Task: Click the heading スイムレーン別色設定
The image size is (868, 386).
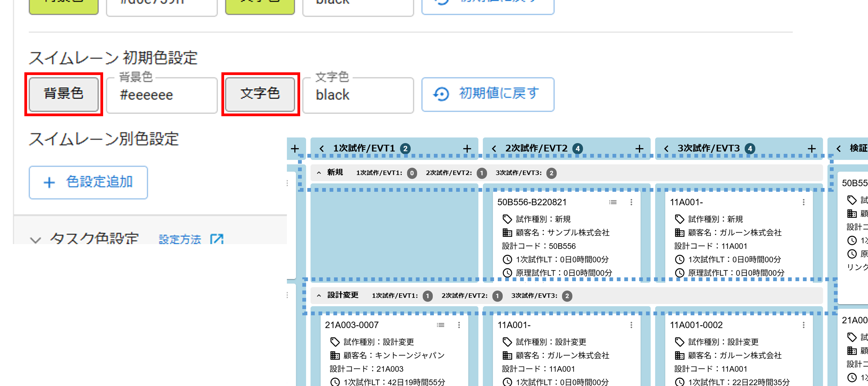Action: [104, 139]
